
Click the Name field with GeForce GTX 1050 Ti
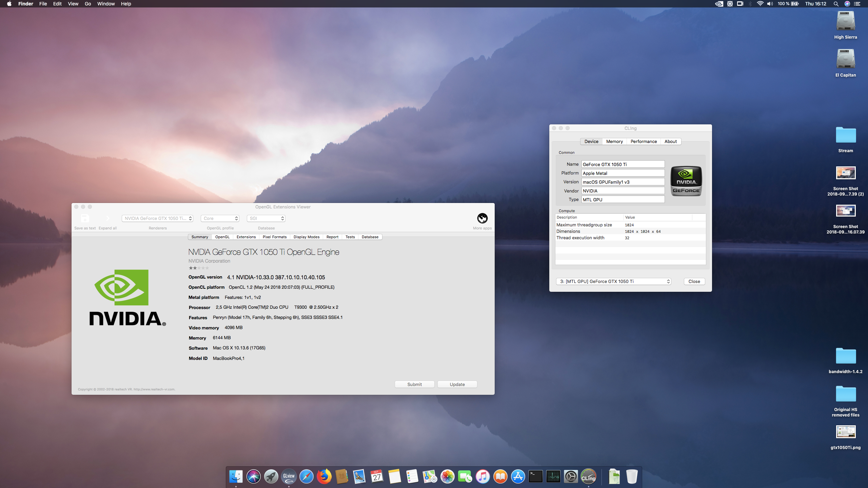pyautogui.click(x=623, y=164)
